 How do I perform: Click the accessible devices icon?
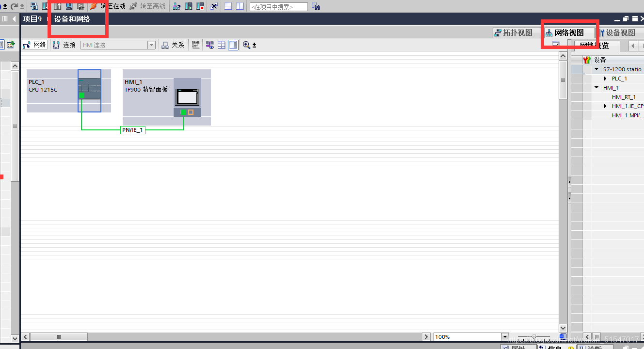177,6
